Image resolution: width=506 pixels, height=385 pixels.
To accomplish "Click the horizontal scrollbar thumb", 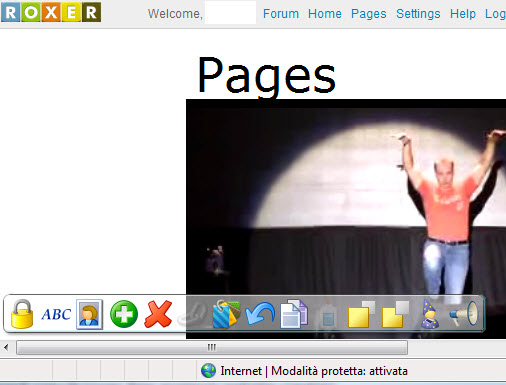I will click(212, 347).
